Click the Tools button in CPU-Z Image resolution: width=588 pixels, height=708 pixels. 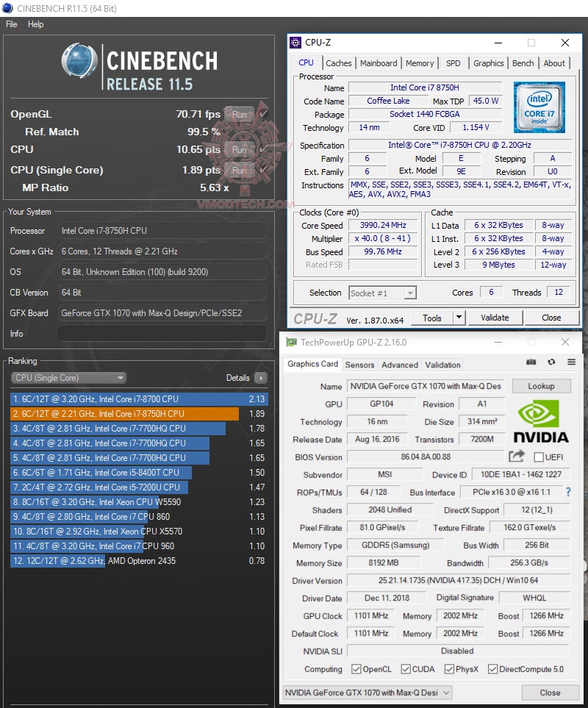(x=432, y=318)
